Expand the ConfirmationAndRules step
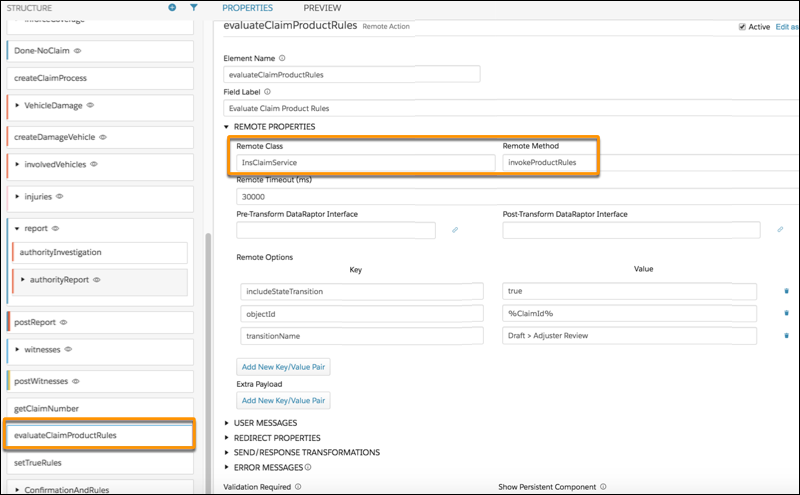 (x=17, y=490)
